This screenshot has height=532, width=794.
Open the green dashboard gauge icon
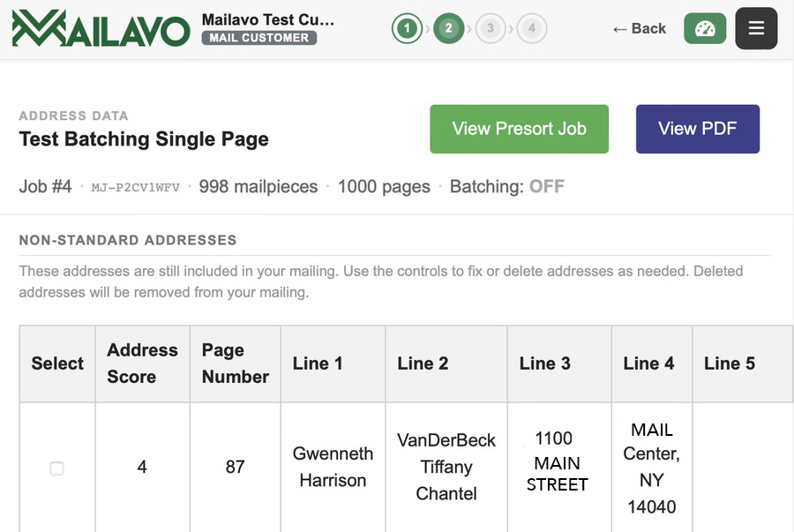tap(705, 28)
